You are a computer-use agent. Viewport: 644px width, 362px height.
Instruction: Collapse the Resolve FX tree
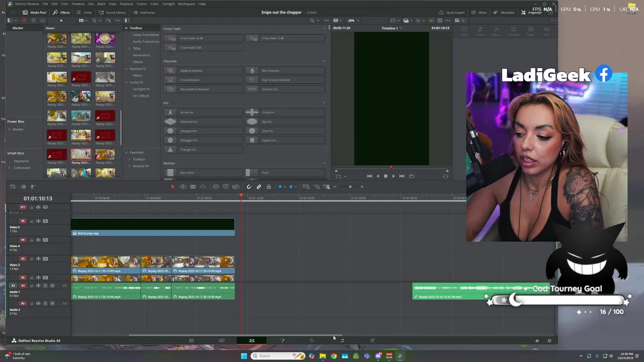[x=126, y=68]
